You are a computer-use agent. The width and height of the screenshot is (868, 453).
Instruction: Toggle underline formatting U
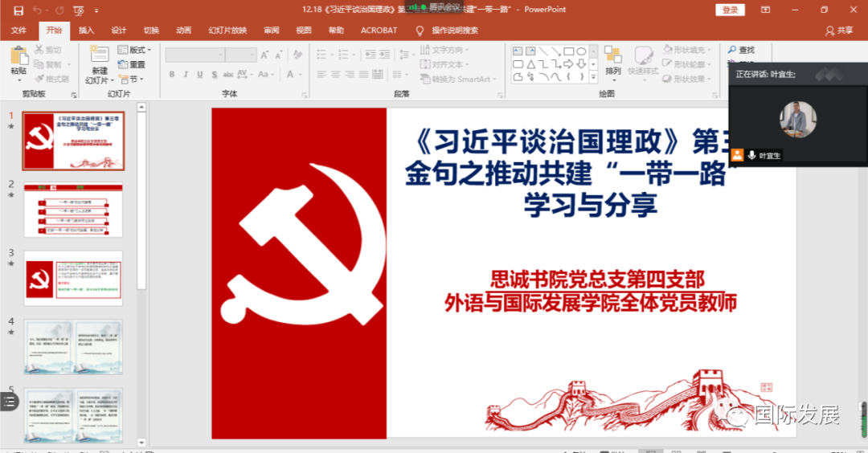[200, 74]
